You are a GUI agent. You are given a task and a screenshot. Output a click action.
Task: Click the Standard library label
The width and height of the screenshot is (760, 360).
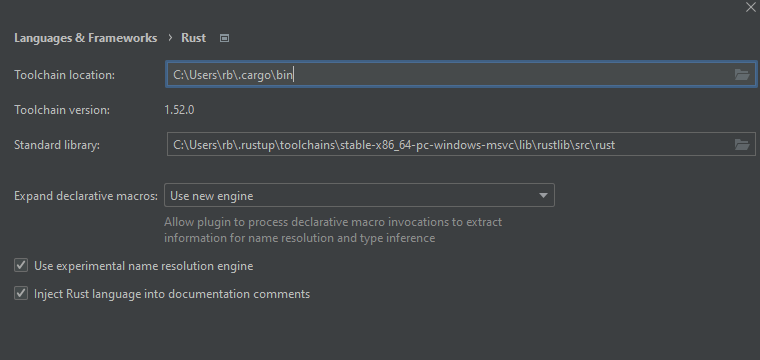[x=57, y=145]
